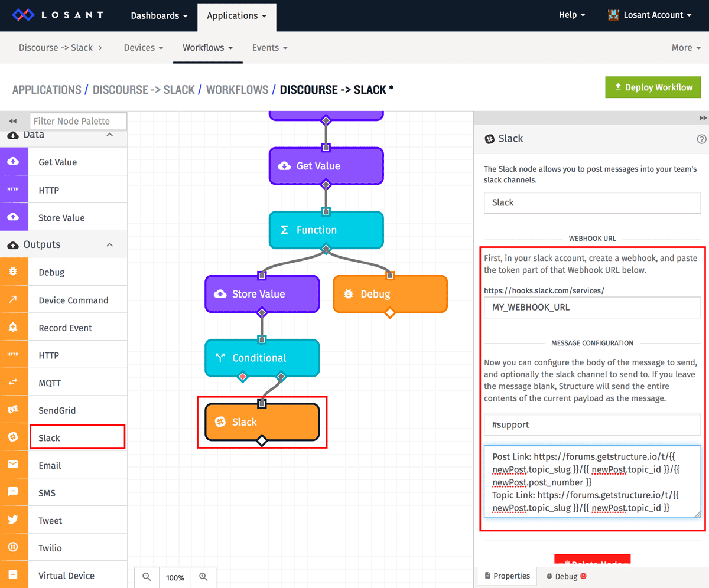The image size is (709, 588).
Task: Click the Losant logo icon
Action: [24, 15]
